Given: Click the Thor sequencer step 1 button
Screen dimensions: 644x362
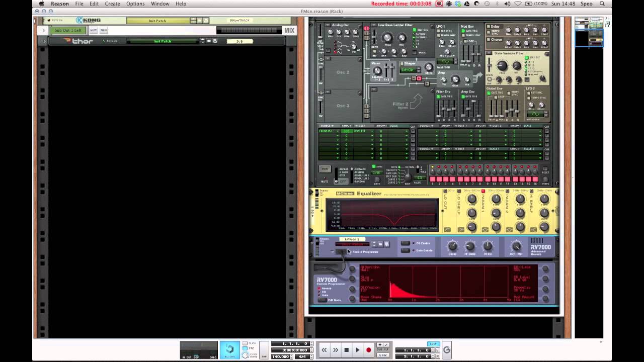Looking at the screenshot, I should point(433,179).
